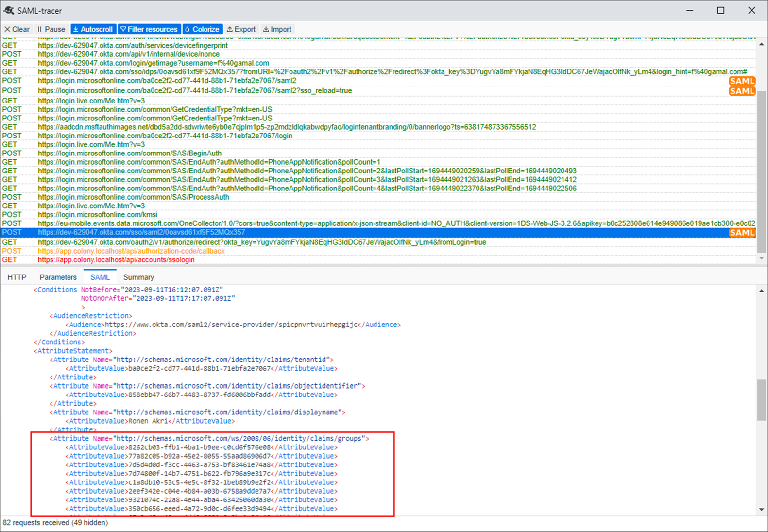Toggle the Autoscroll option
Screen dimensions: 768x532
coord(93,29)
